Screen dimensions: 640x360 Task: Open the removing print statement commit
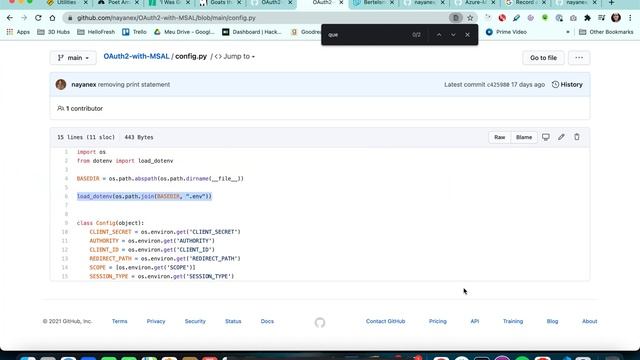point(134,84)
